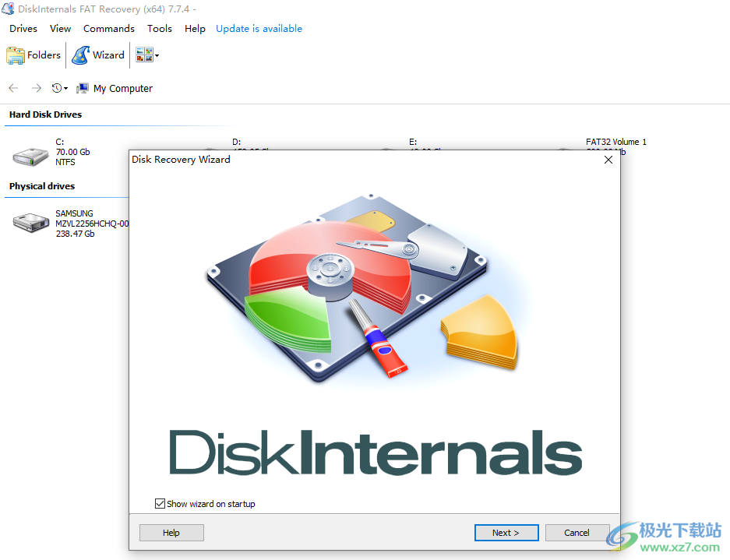
Task: Open the Help menu
Action: (x=195, y=28)
